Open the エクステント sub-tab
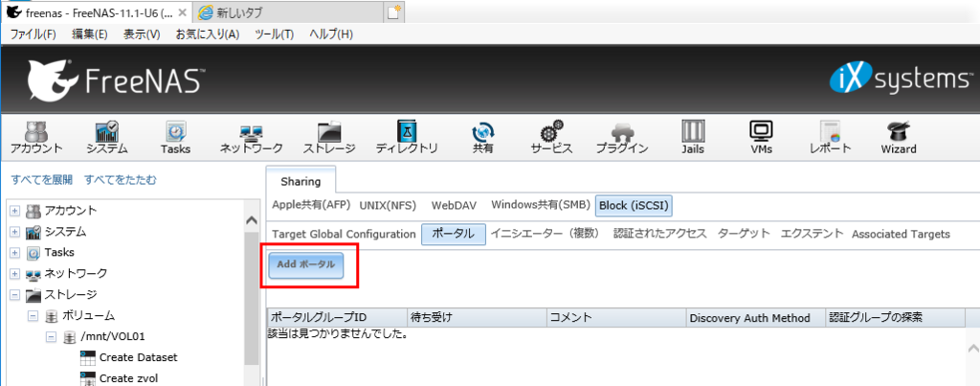The image size is (980, 386). 812,234
